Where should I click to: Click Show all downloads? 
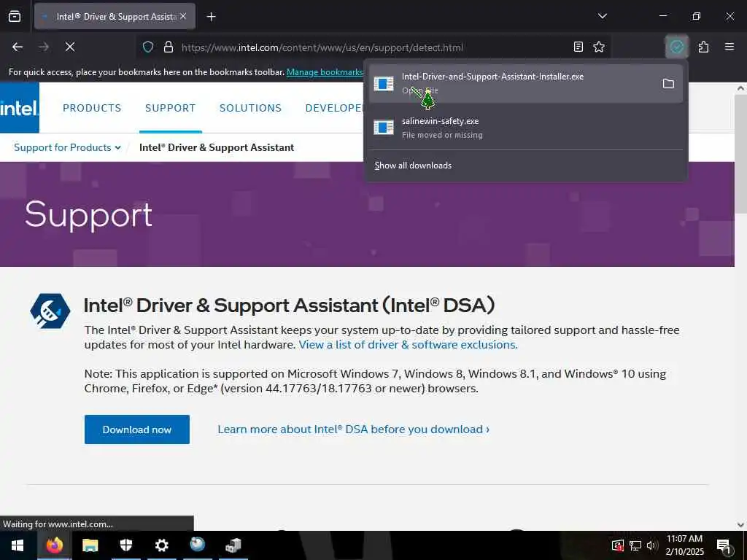pos(413,166)
